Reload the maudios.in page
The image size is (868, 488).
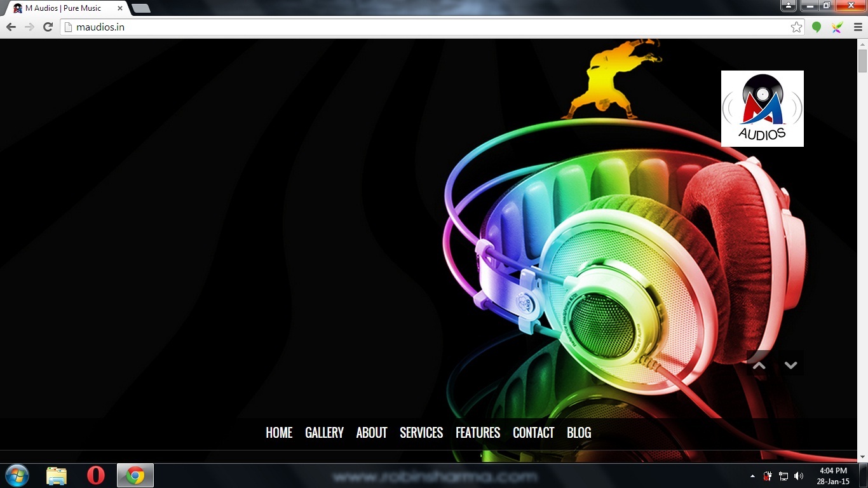click(x=48, y=27)
